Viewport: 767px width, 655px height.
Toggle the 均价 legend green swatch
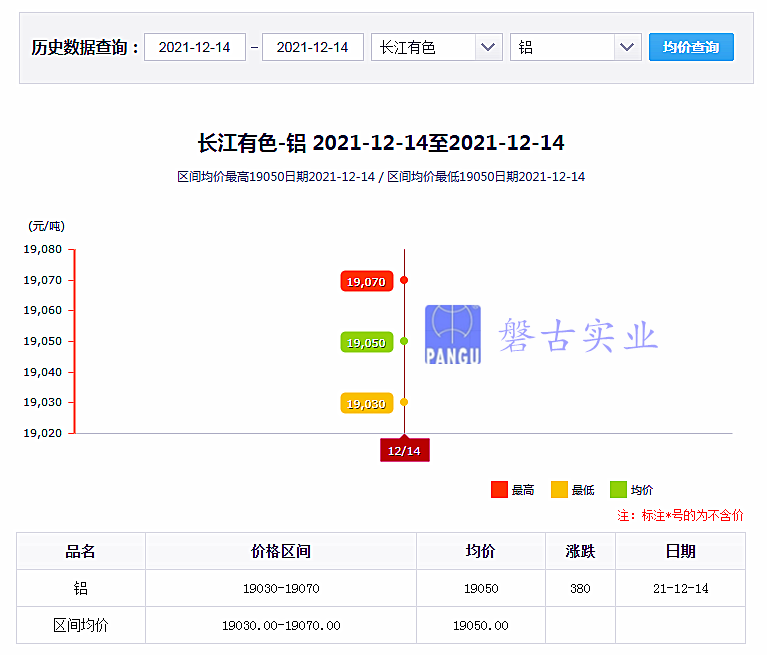[618, 490]
